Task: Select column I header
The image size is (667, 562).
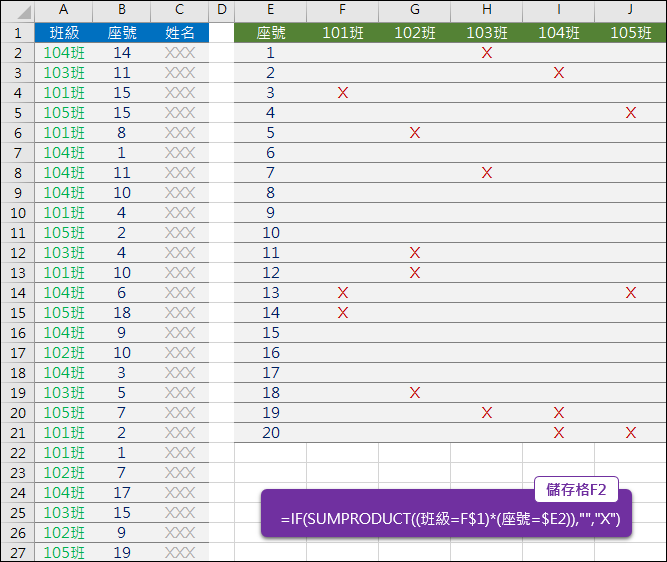Action: point(559,10)
